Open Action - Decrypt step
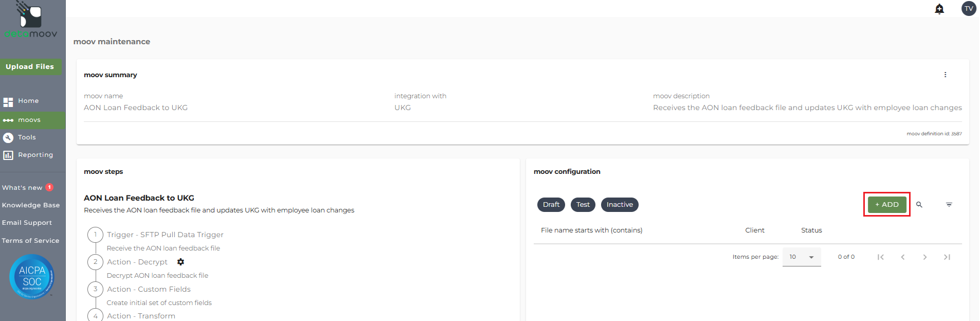Image resolution: width=980 pixels, height=321 pixels. [137, 262]
